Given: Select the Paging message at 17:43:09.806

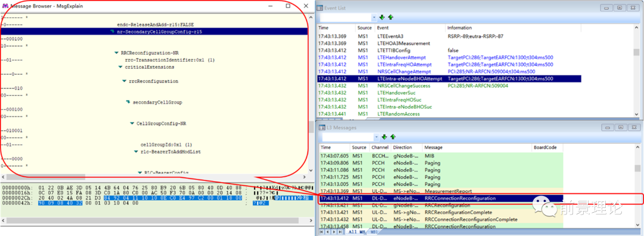Looking at the screenshot, I should click(441, 163).
